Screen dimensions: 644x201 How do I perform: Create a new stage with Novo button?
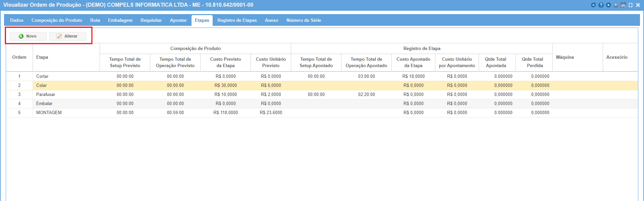tap(28, 36)
